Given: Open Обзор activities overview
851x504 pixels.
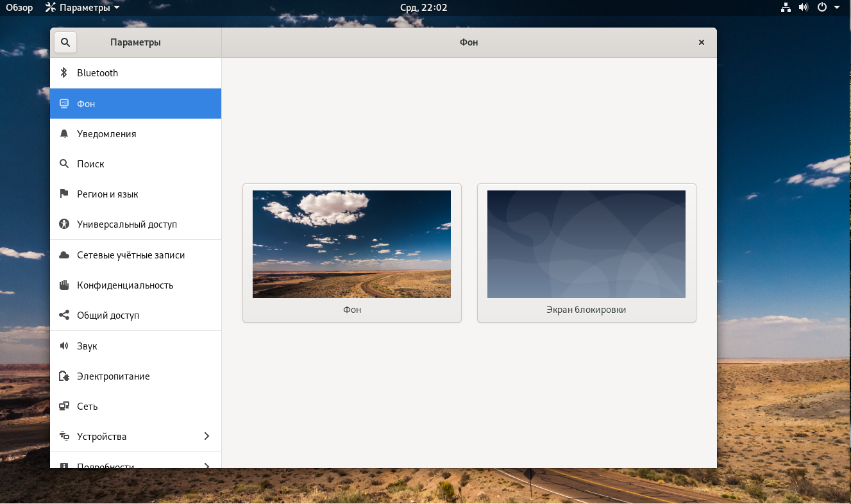Looking at the screenshot, I should coord(19,8).
